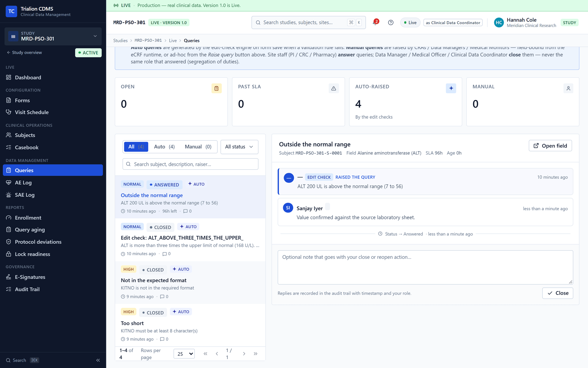Open the All status filter dropdown
The image size is (588, 368).
[x=239, y=147]
